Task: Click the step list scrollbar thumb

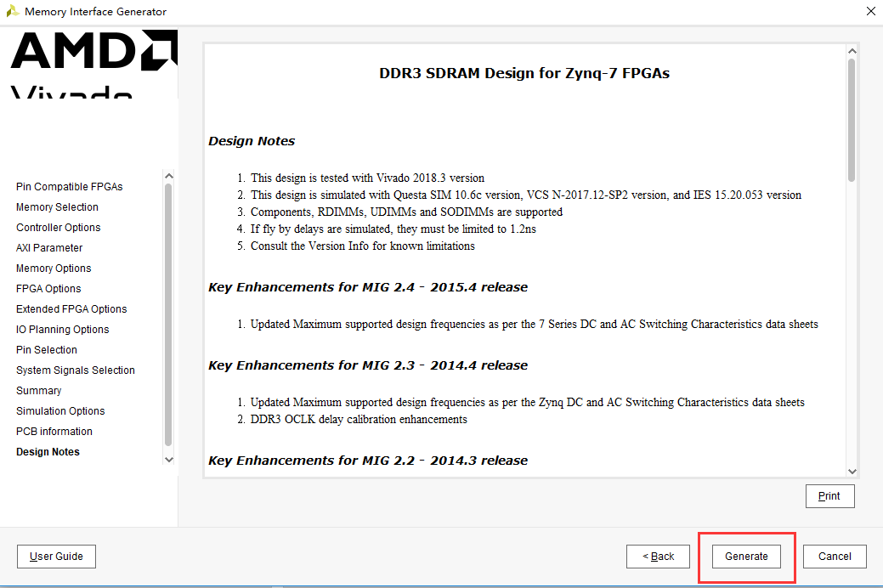Action: pos(168,315)
